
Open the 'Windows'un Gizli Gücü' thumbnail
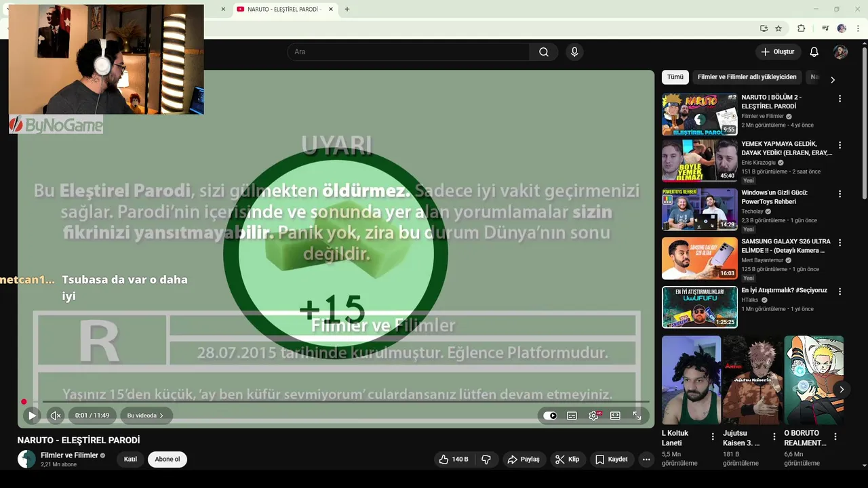699,209
